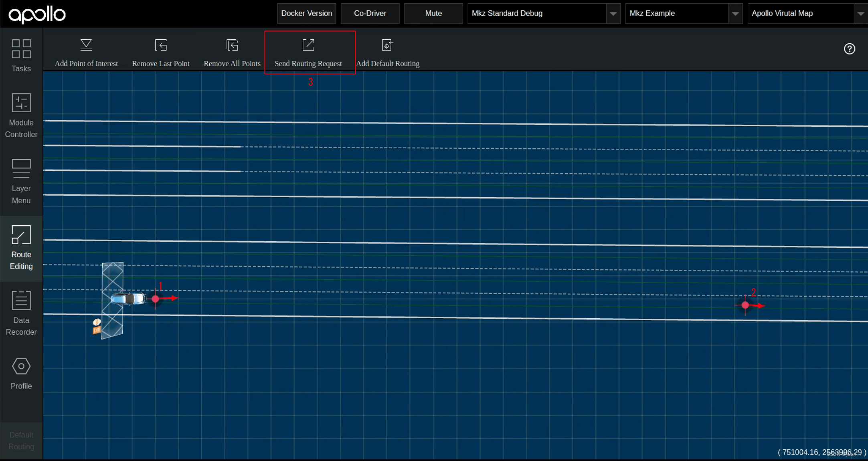Toggle the Mute button
This screenshot has height=461, width=868.
coord(433,13)
